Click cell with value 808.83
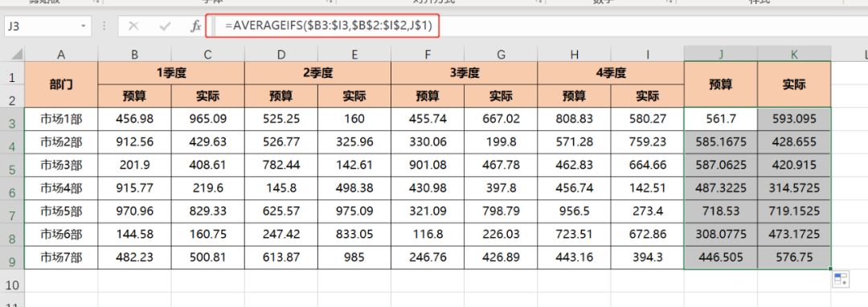This screenshot has height=307, width=868. pyautogui.click(x=574, y=118)
